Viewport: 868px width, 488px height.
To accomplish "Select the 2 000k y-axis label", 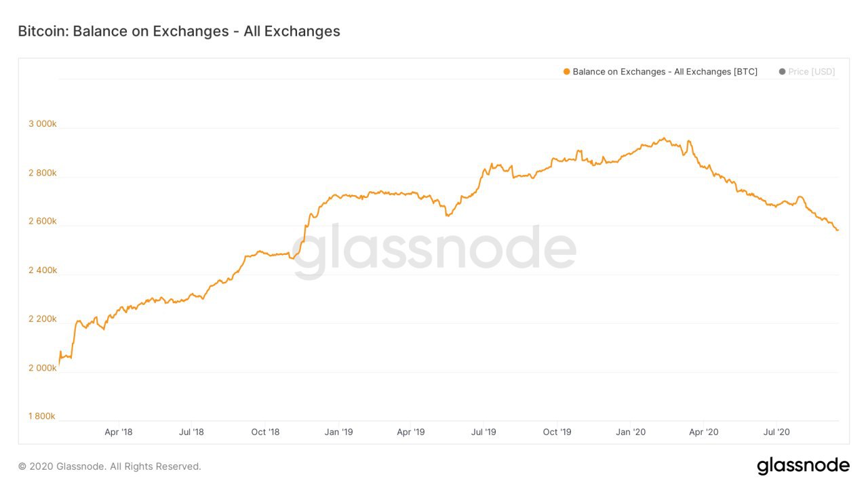I will 42,368.
